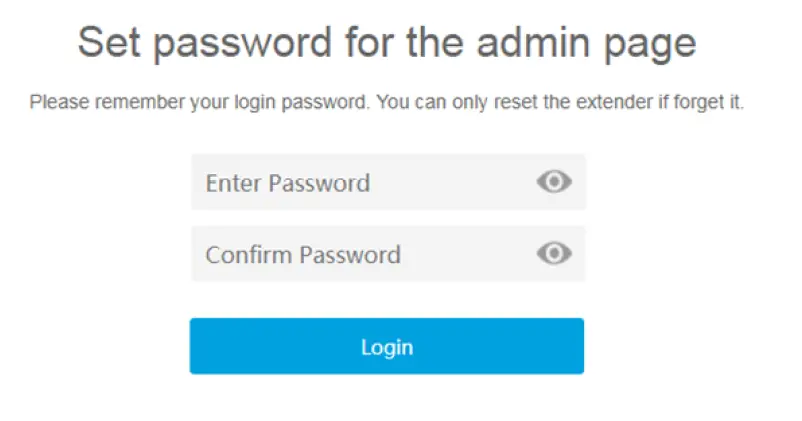Unmask the password confirmation entry
Viewport: 802px width, 421px height.
[x=554, y=254]
